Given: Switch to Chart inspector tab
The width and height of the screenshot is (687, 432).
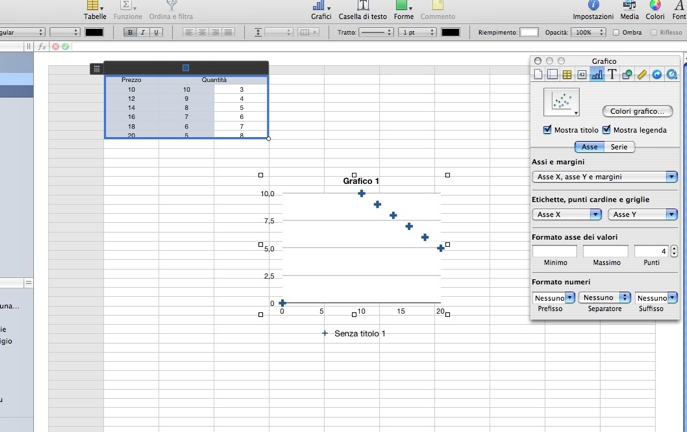Looking at the screenshot, I should 597,74.
